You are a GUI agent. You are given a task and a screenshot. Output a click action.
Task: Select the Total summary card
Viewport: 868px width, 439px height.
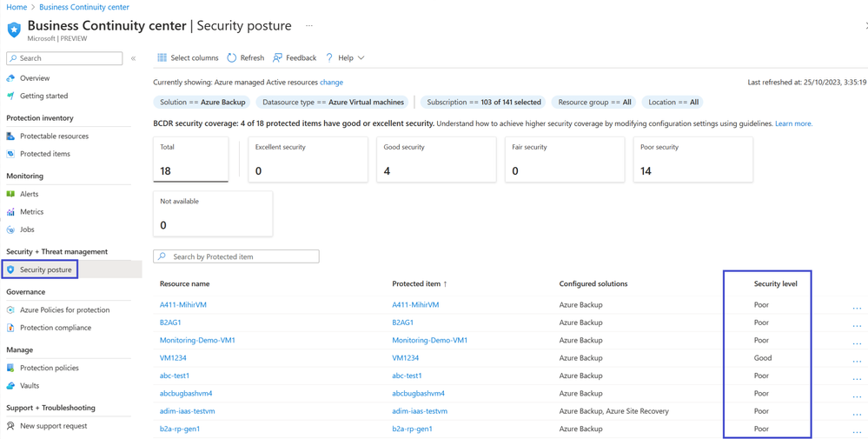[190, 159]
